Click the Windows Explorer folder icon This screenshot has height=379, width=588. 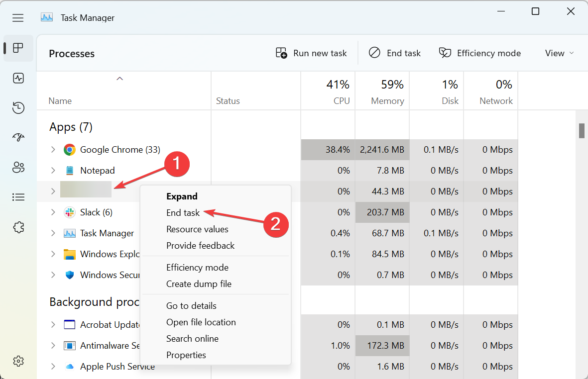click(69, 254)
